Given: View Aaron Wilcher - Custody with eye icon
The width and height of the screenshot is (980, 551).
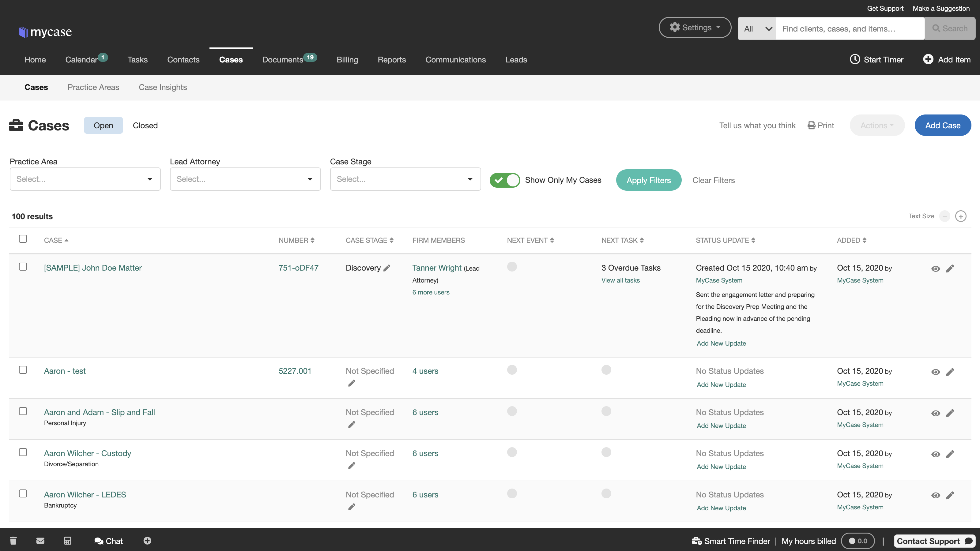Looking at the screenshot, I should click(936, 454).
